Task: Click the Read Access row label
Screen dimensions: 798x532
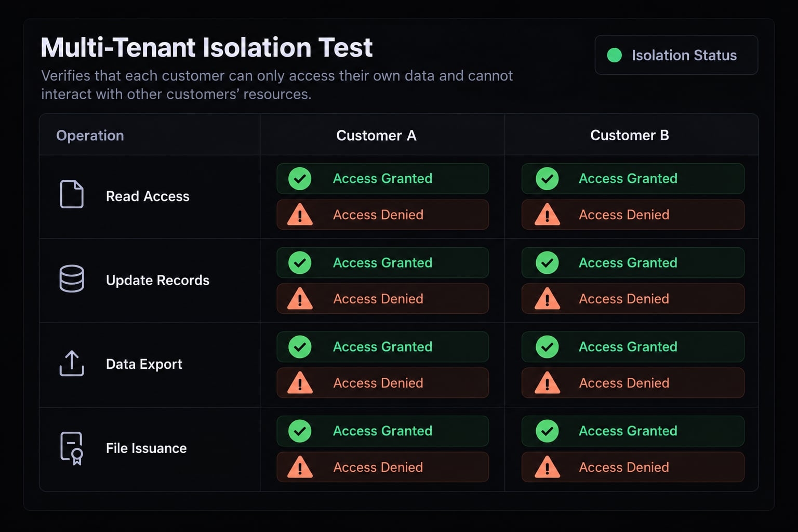Action: click(148, 196)
